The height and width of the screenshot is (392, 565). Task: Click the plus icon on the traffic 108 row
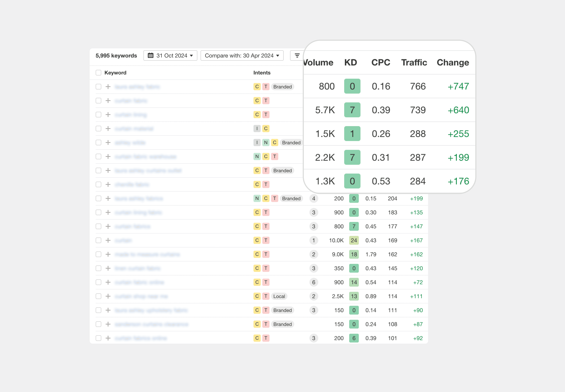[x=108, y=324]
